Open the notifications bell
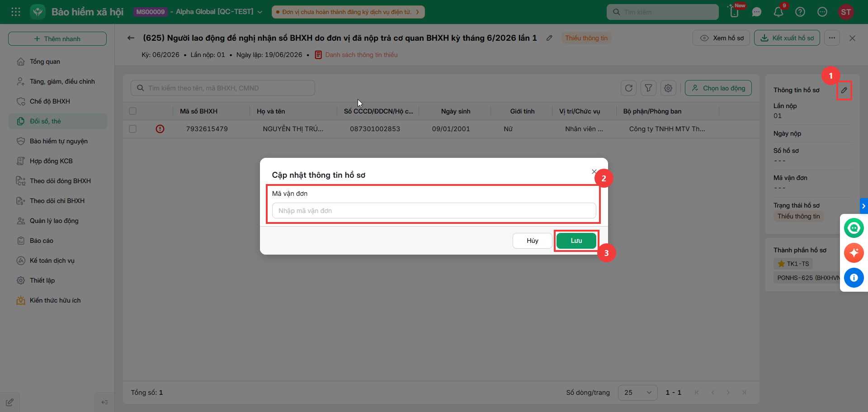Image resolution: width=868 pixels, height=412 pixels. (778, 12)
